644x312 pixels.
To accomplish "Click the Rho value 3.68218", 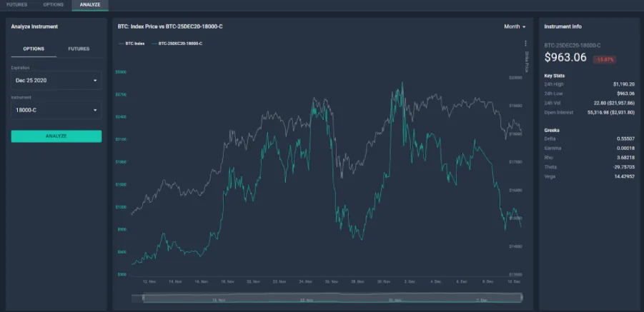I will click(x=625, y=158).
